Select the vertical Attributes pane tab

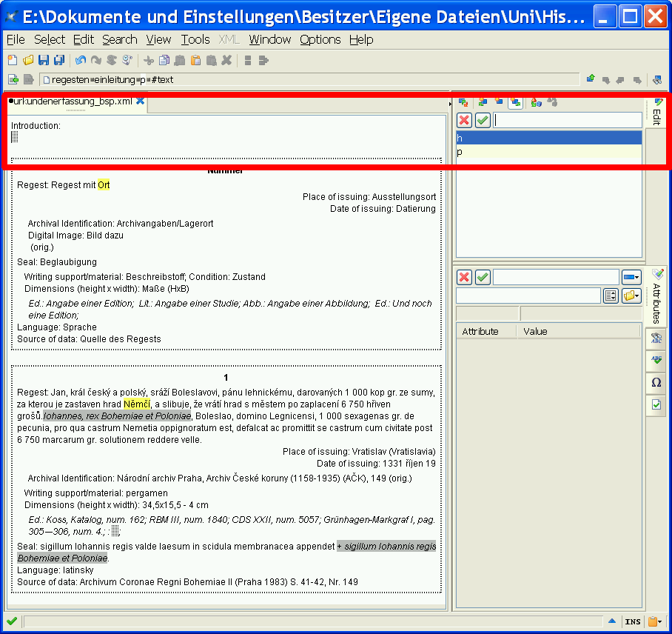point(656,297)
